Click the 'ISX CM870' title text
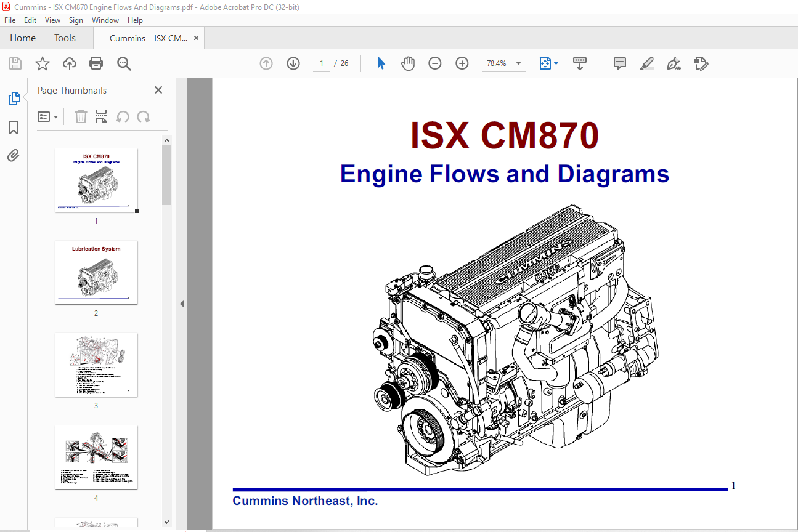This screenshot has height=532, width=798. click(x=505, y=136)
